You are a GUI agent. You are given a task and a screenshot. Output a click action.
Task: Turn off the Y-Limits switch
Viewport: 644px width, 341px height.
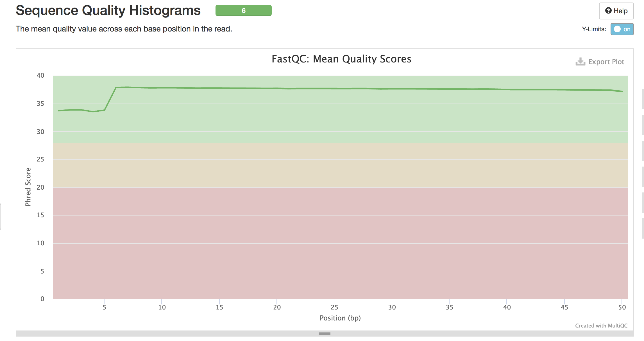tap(622, 29)
